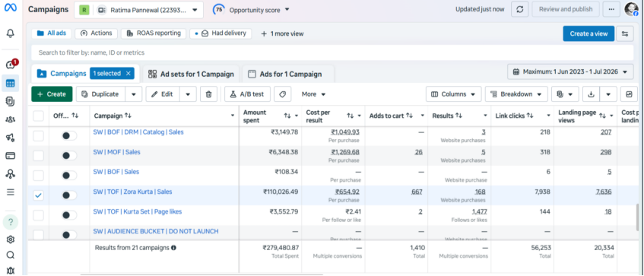Select the ROAS reporting view
Screen dimensions: 644x276
click(153, 33)
